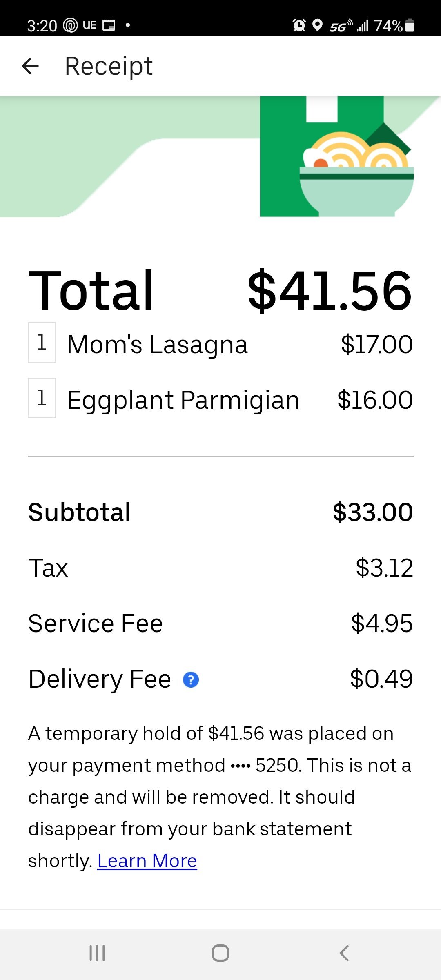Tap the Receipt page title

(x=109, y=66)
